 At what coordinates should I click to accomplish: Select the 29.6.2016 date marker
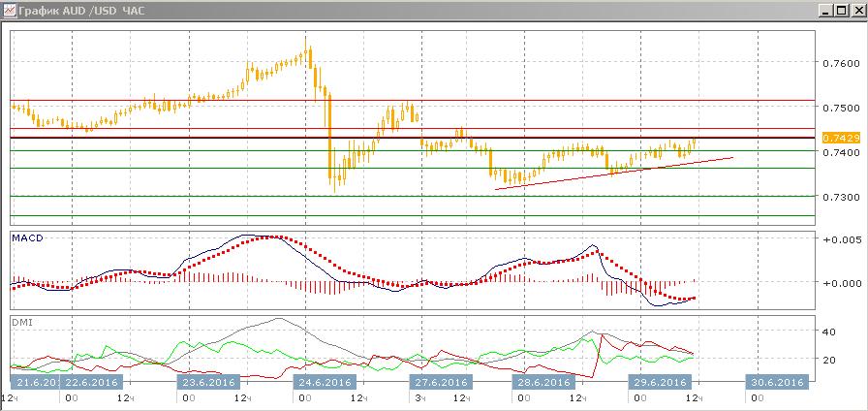(660, 382)
